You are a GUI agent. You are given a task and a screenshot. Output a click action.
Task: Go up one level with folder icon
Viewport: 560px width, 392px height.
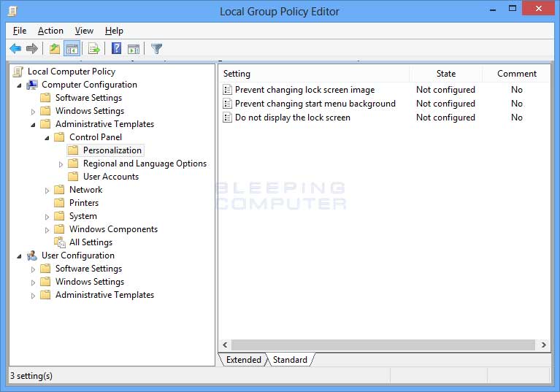pos(54,48)
